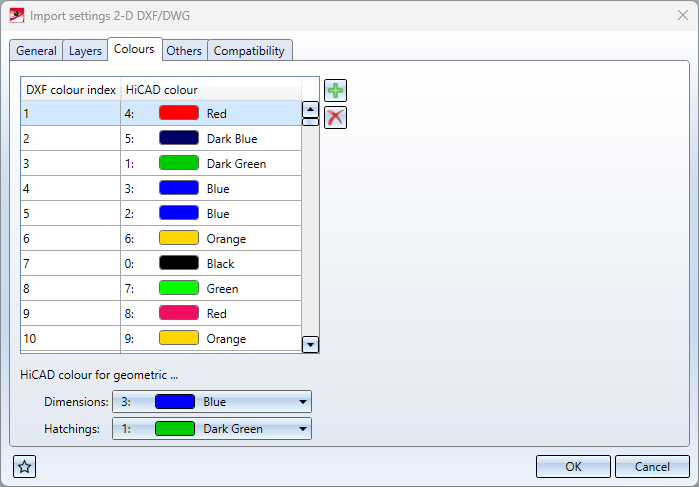Viewport: 699px width, 487px height.
Task: Click the orange swatch in DXF index 6 row
Action: coord(179,238)
